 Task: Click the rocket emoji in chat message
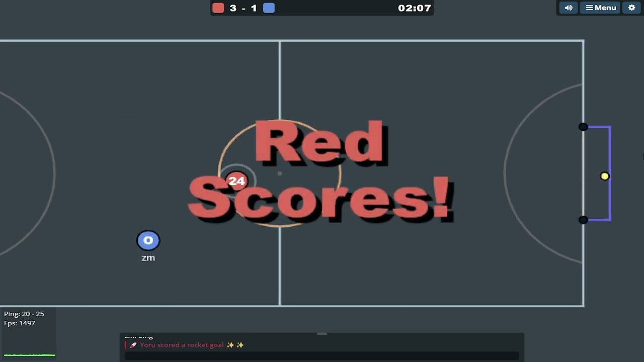pos(133,345)
